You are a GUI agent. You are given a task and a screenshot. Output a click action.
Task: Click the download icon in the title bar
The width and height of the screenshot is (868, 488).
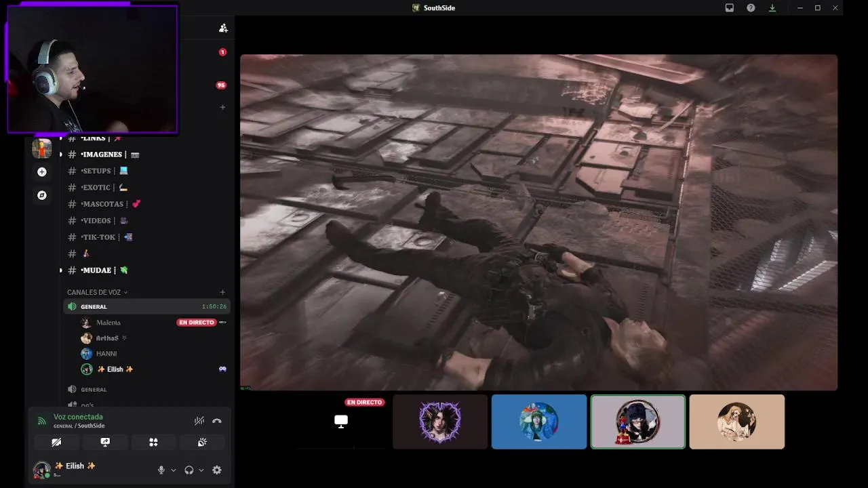click(x=772, y=8)
